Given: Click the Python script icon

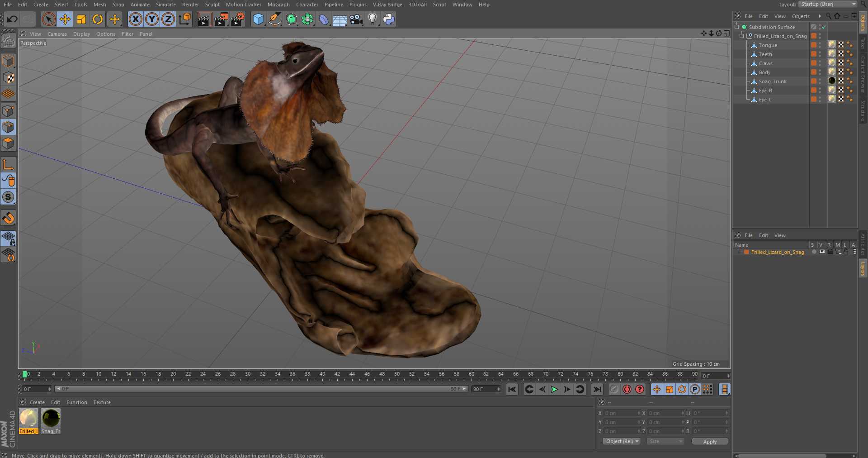Looking at the screenshot, I should click(388, 19).
